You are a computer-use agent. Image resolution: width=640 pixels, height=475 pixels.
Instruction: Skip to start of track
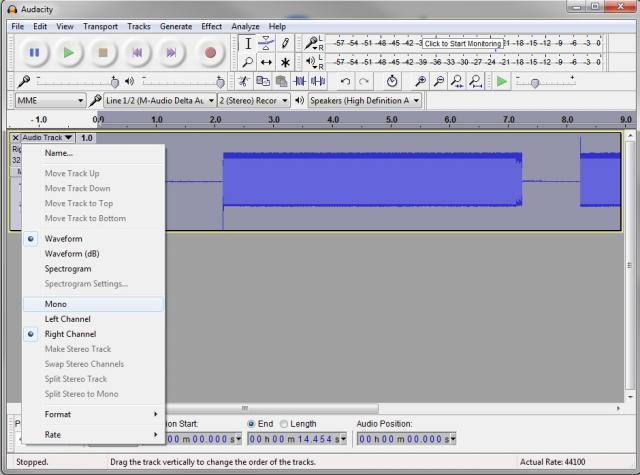(137, 53)
